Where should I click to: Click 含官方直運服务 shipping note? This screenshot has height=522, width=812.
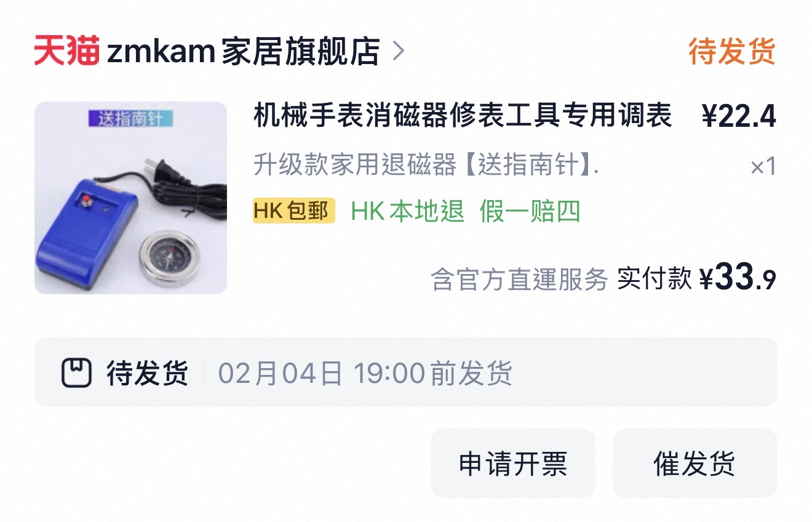pyautogui.click(x=520, y=279)
